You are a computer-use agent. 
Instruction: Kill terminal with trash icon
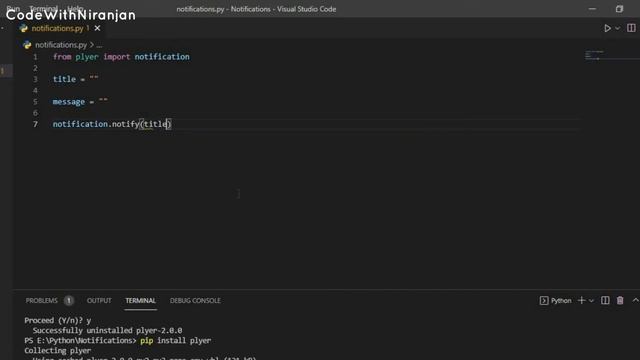click(x=620, y=300)
